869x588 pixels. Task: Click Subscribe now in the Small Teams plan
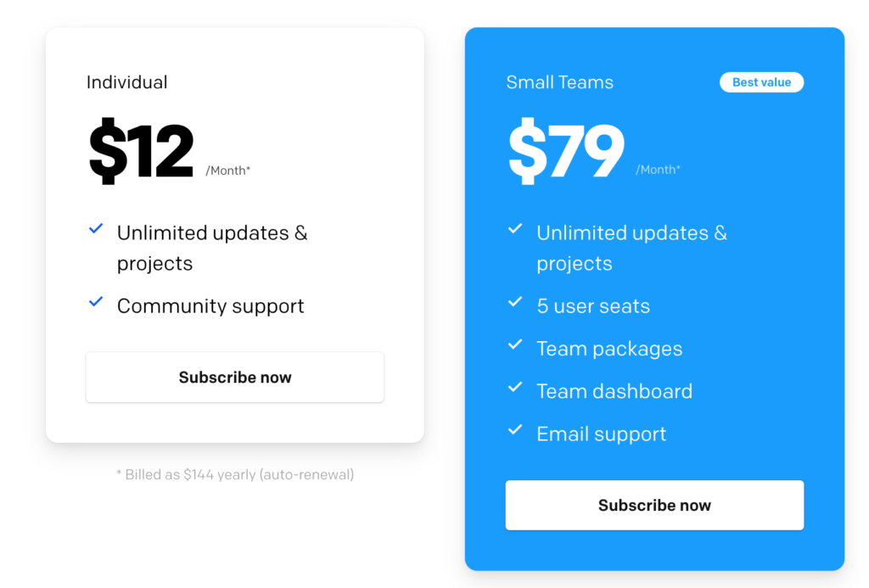click(654, 506)
